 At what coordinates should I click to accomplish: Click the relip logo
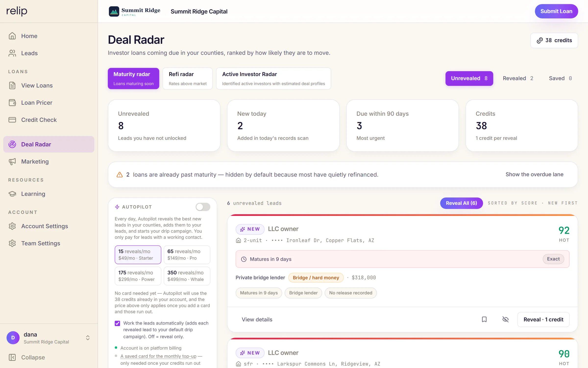pos(17,11)
